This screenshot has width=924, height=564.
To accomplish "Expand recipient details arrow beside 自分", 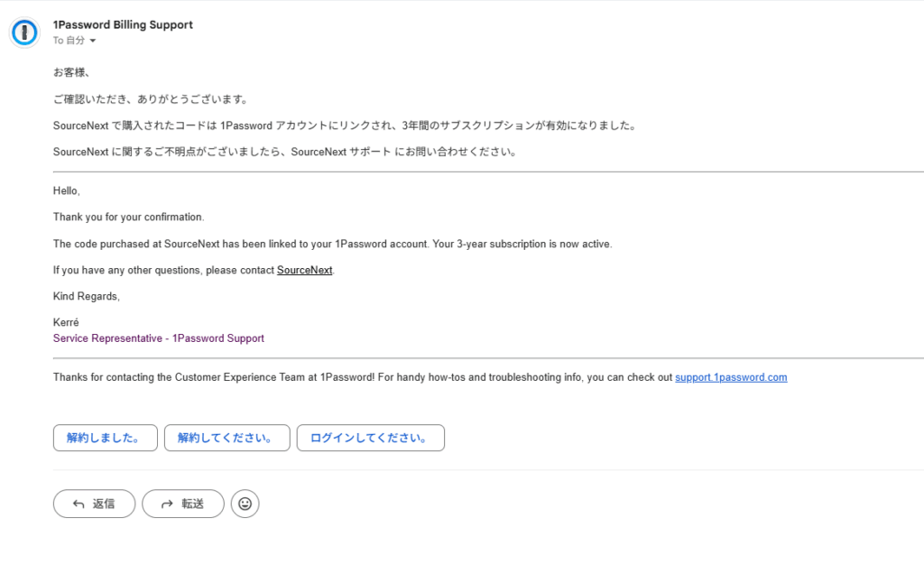I will pos(93,41).
